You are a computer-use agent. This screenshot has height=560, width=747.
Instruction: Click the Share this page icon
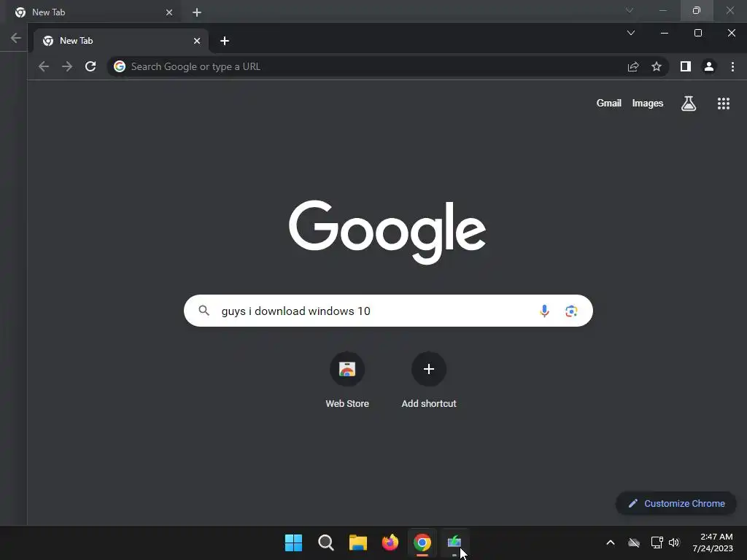point(633,66)
